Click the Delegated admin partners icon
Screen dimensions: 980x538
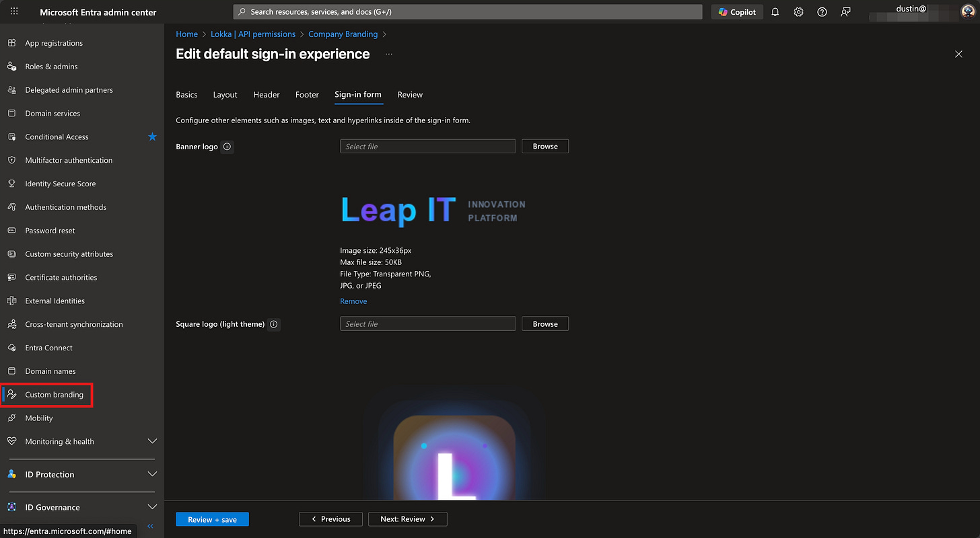[11, 90]
